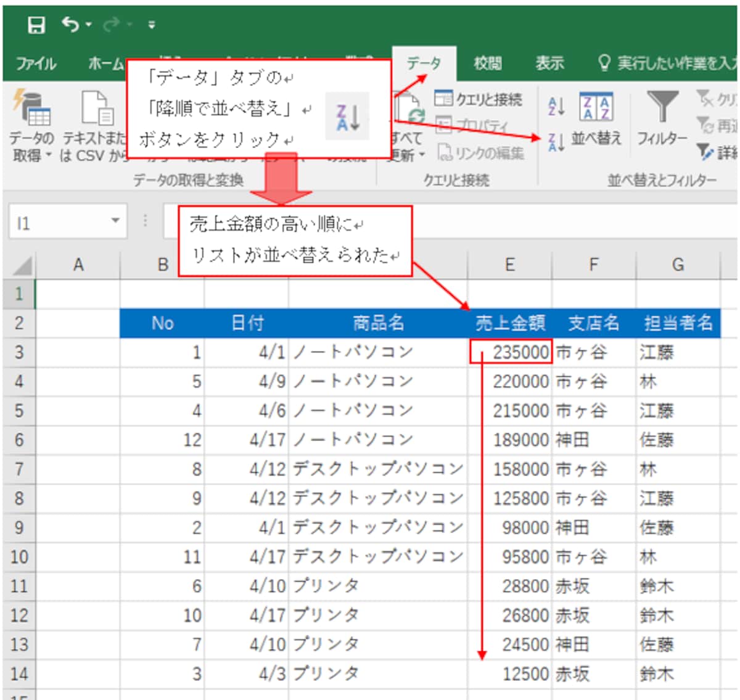740x700 pixels.
Task: Select cell containing 24500
Action: [x=510, y=644]
